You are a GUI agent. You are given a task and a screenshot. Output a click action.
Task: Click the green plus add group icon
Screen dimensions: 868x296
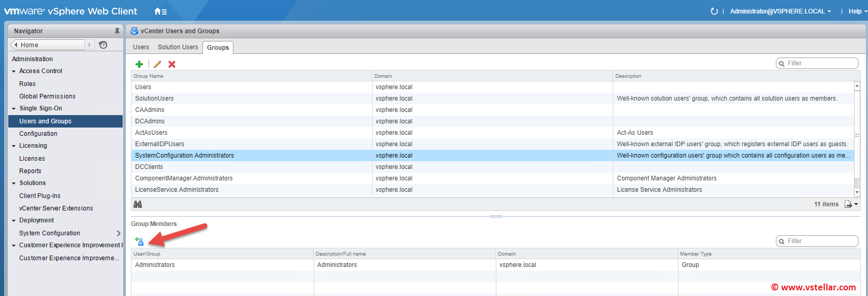(139, 64)
